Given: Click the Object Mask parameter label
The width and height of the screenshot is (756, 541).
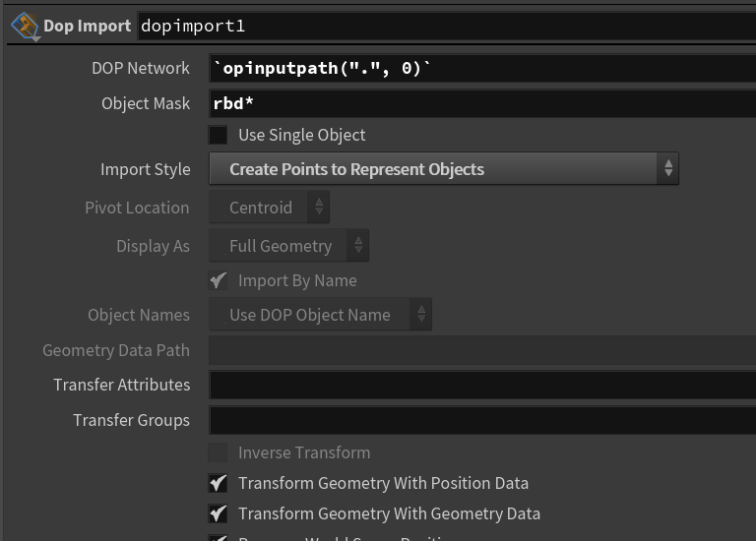Looking at the screenshot, I should click(x=146, y=103).
